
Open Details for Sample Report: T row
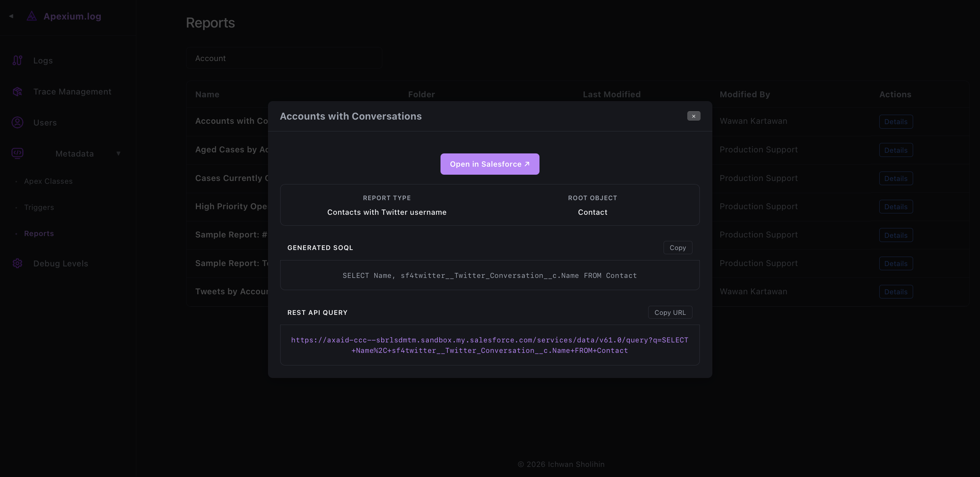(896, 264)
